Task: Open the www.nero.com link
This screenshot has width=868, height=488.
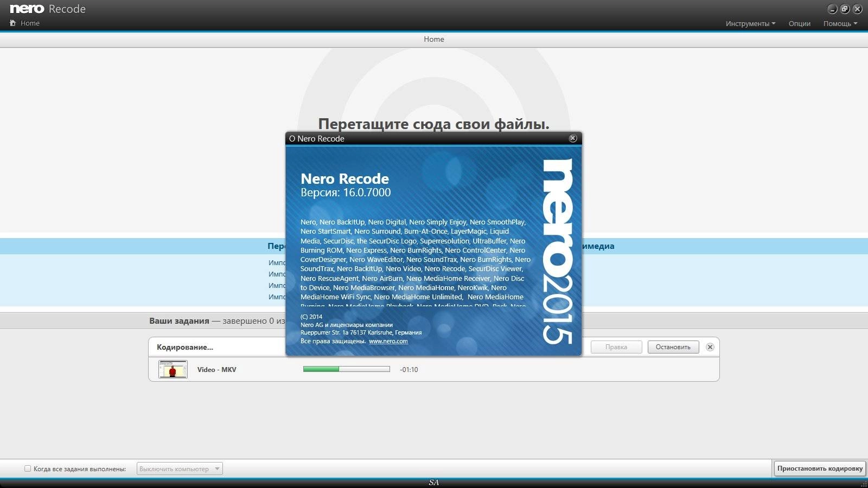Action: (388, 341)
